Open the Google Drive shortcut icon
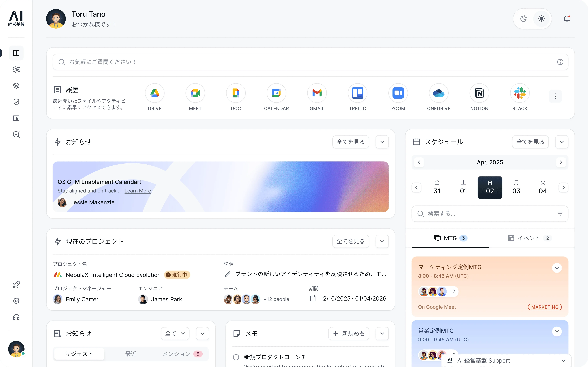 coord(155,93)
